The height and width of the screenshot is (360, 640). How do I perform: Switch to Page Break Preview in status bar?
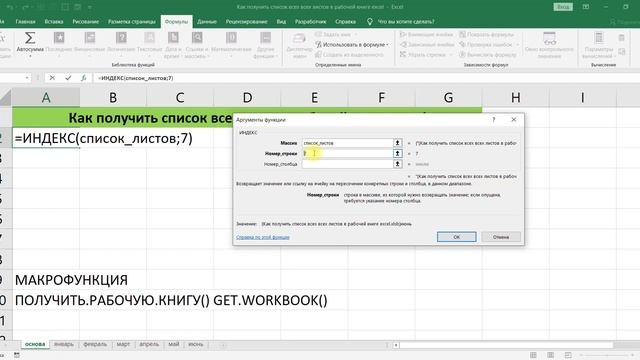568,355
